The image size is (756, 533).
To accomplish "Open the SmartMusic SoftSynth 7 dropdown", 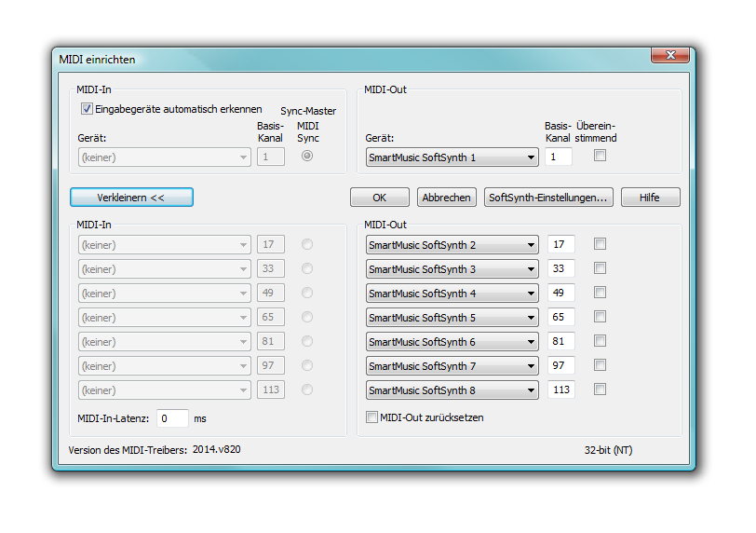I will (x=452, y=366).
